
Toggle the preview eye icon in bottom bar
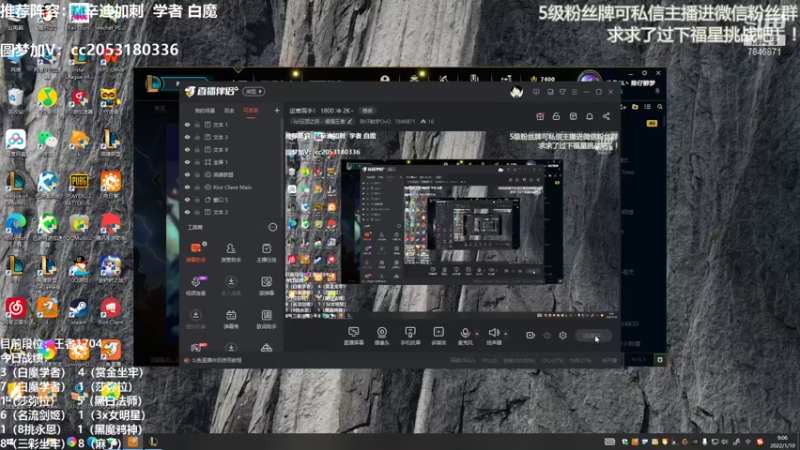pyautogui.click(x=547, y=335)
